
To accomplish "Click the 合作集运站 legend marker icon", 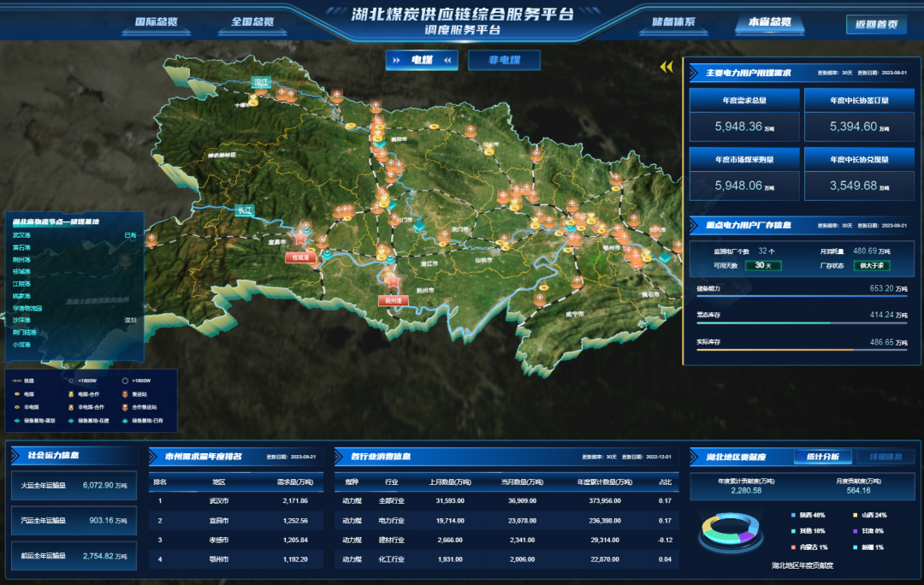I will tap(125, 407).
